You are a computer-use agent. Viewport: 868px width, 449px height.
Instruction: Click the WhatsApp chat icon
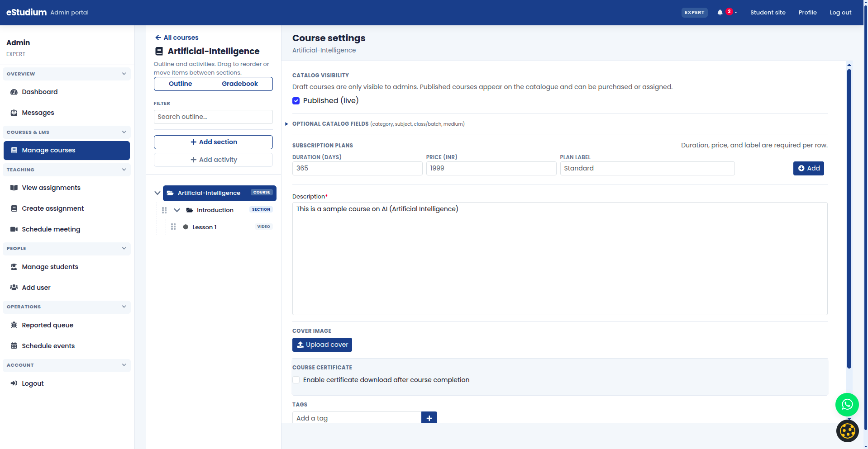pos(847,405)
